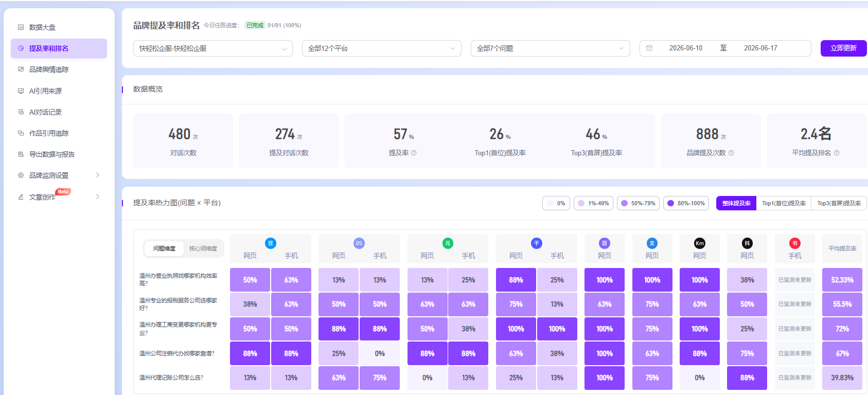Open the 全部12个平台 platform dropdown
This screenshot has width=868, height=395.
tap(382, 48)
